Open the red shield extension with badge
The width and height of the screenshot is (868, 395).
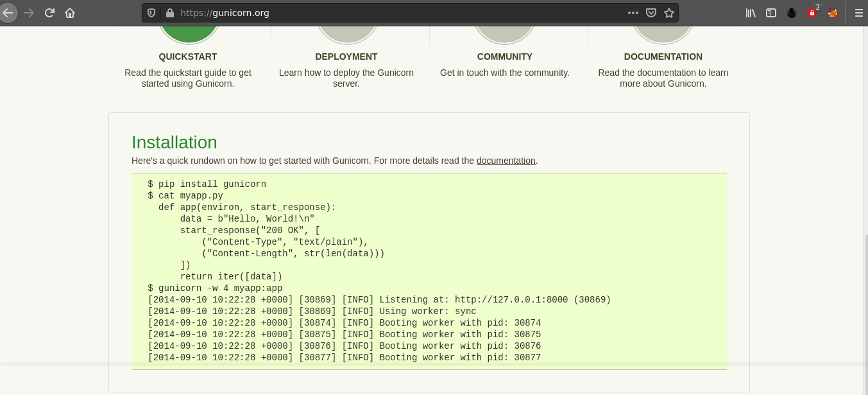point(812,13)
